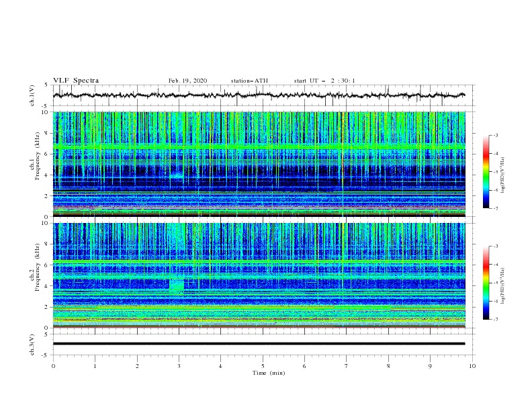
Task: Select the "Time (min)" axis title
Action: coord(269,373)
